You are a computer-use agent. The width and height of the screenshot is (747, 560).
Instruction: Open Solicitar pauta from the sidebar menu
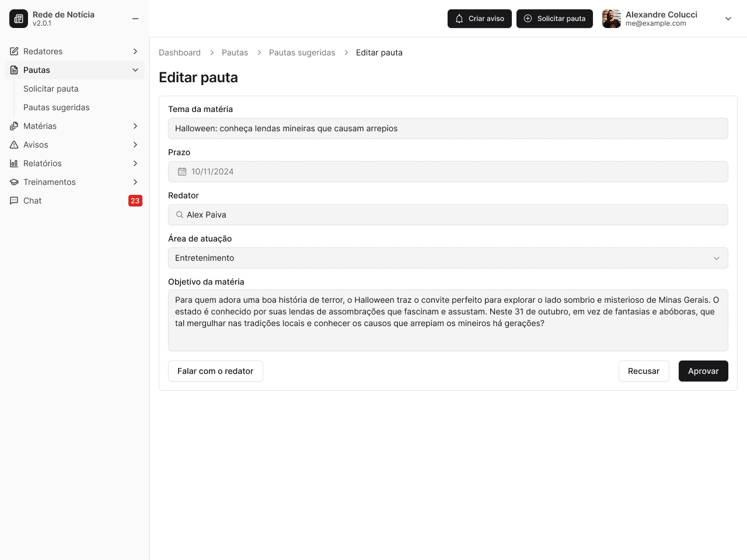[51, 89]
